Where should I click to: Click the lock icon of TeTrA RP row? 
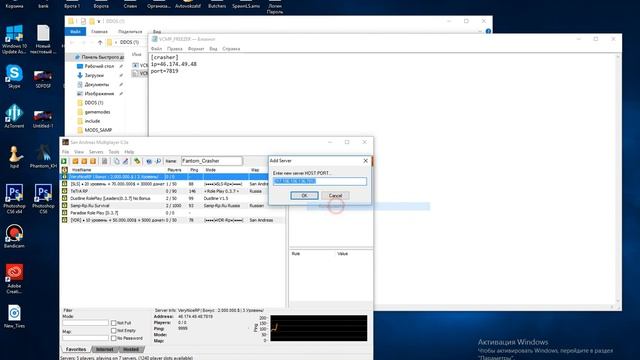point(64,191)
